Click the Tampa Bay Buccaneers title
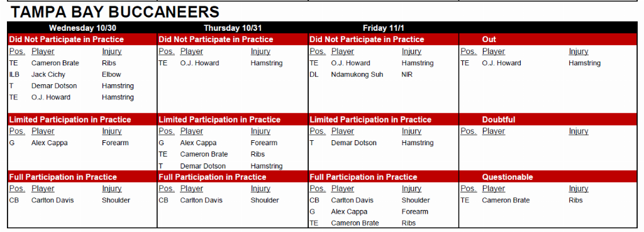644x232 pixels. pyautogui.click(x=115, y=12)
